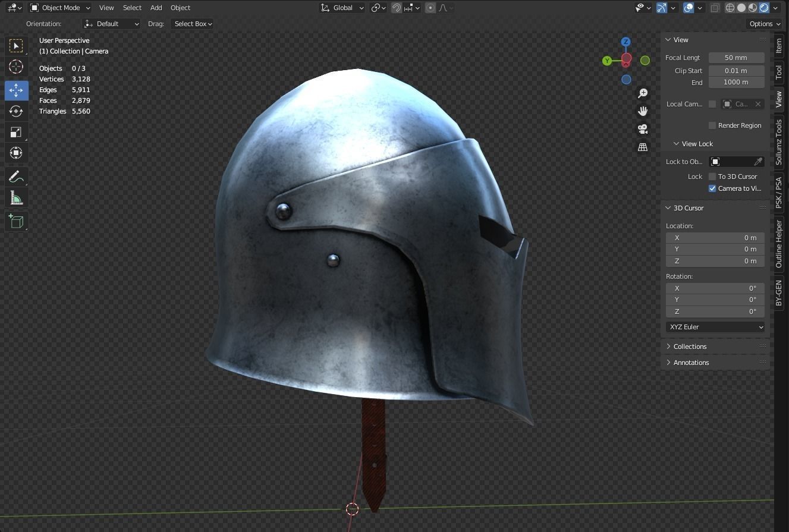Activate the Rotate tool
The height and width of the screenshot is (532, 789).
tap(16, 111)
